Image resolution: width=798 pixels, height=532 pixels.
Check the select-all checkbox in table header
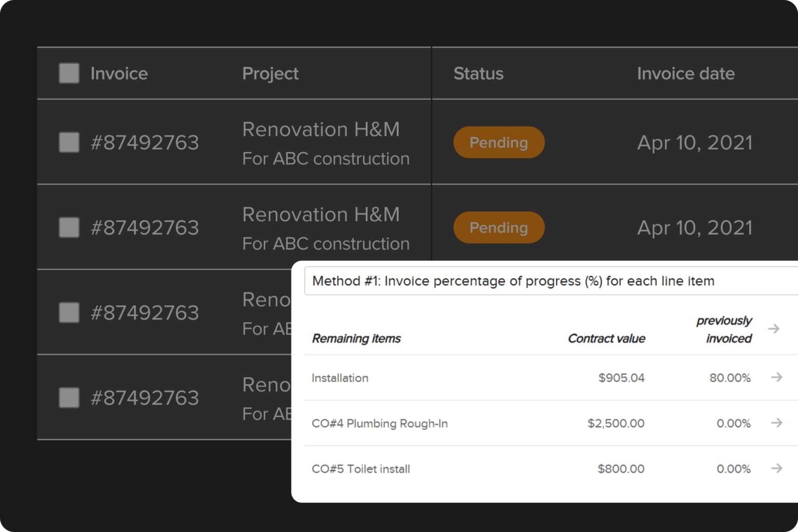click(69, 73)
